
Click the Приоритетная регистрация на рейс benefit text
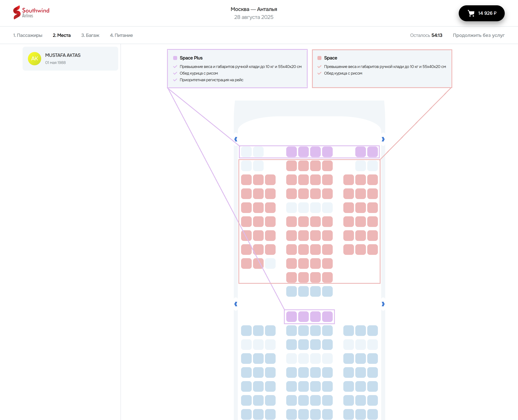coord(211,80)
